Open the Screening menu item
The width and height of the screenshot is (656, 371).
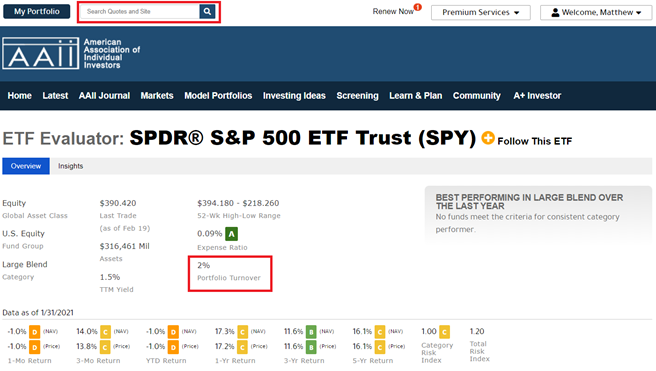click(357, 96)
